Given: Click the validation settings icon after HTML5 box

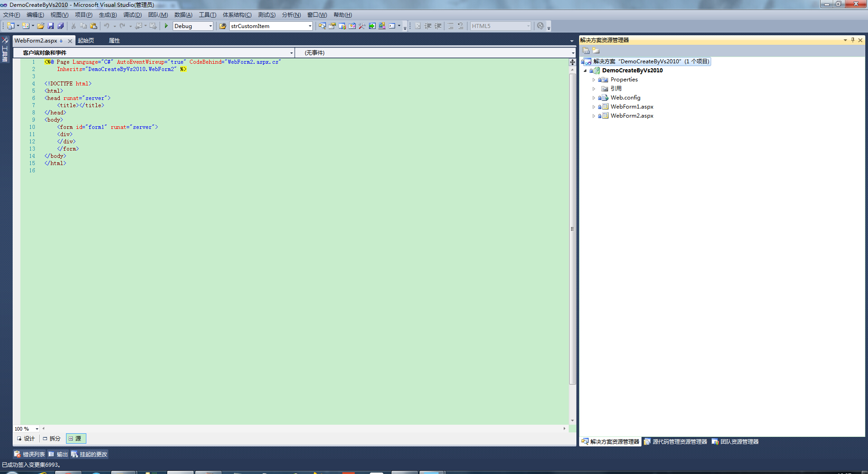Looking at the screenshot, I should click(x=540, y=26).
